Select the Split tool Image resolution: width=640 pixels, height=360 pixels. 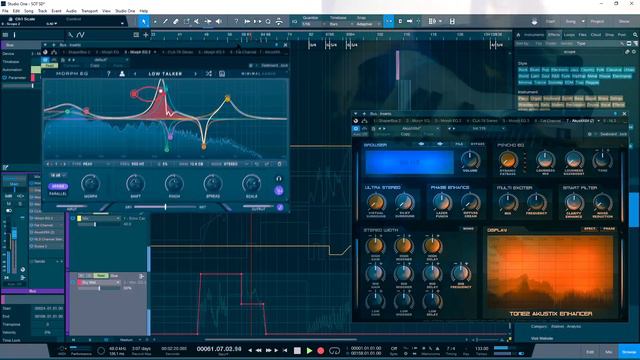coord(187,21)
